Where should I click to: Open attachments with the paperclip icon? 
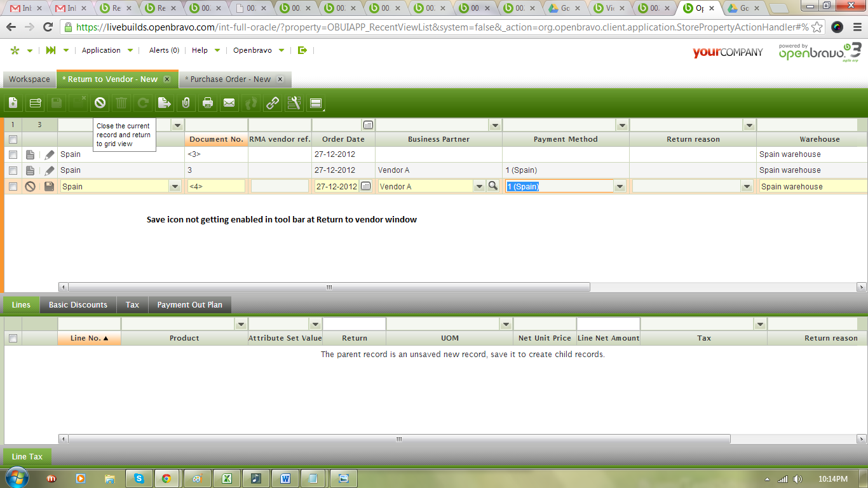point(186,103)
